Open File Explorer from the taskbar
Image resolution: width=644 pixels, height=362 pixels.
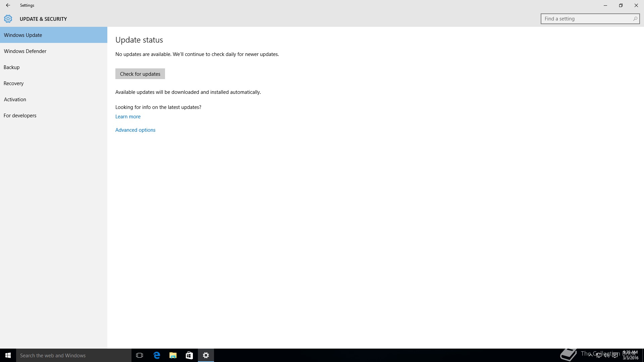coord(173,355)
